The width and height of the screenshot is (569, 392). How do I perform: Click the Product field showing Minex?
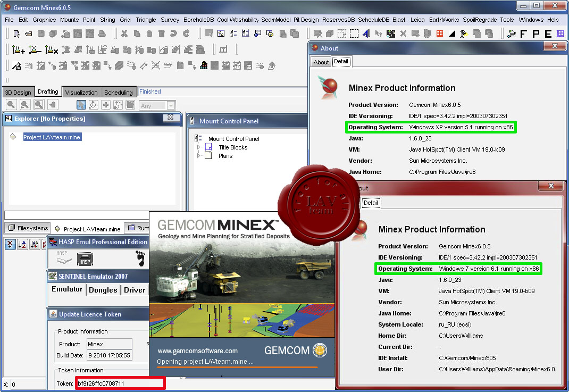[109, 344]
